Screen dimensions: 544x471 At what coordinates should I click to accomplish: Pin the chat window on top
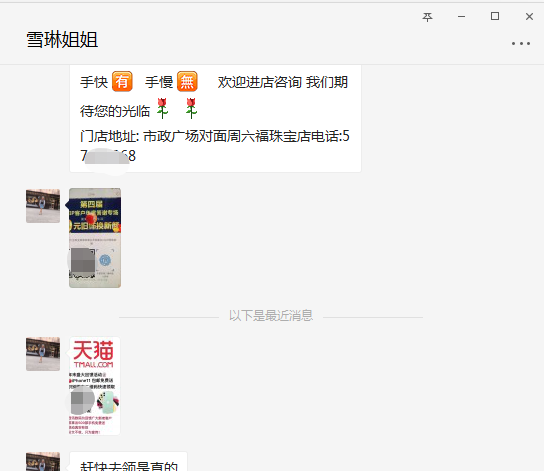[x=427, y=17]
